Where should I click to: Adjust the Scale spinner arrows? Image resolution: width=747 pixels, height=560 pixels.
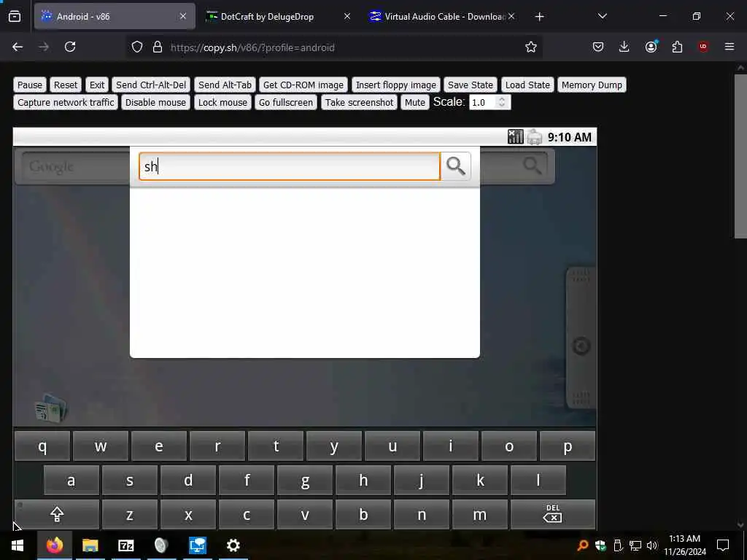[502, 102]
